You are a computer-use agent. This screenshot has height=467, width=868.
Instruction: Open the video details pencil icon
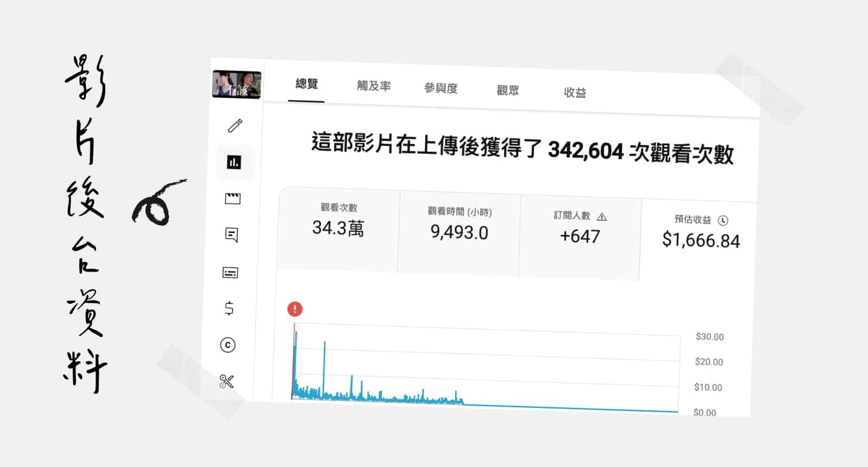click(235, 126)
